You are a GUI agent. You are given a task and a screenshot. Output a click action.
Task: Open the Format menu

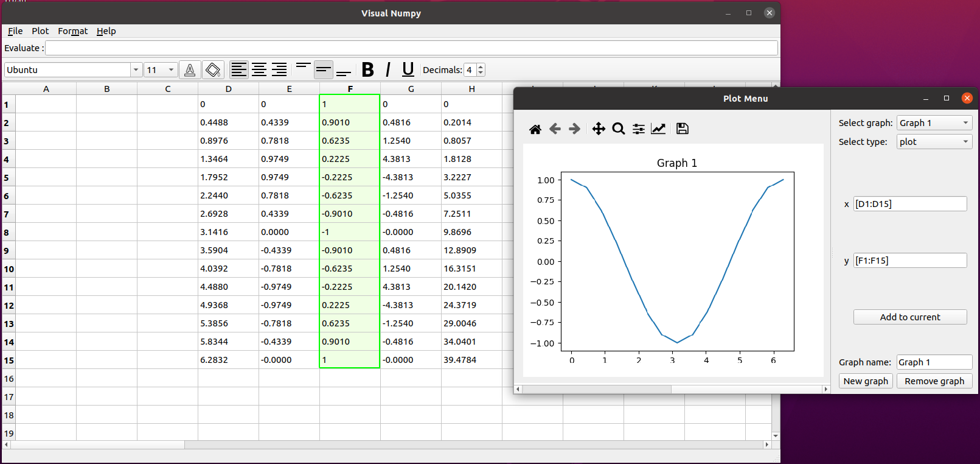(x=72, y=31)
